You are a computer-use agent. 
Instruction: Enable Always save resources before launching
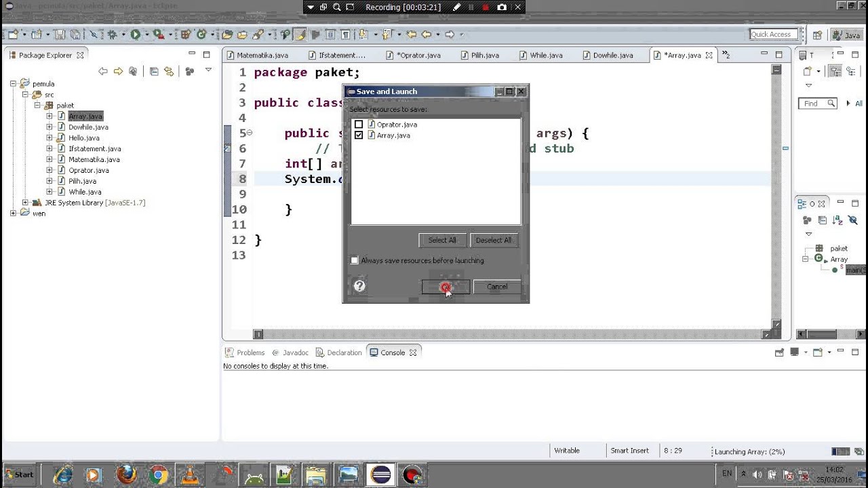tap(354, 260)
